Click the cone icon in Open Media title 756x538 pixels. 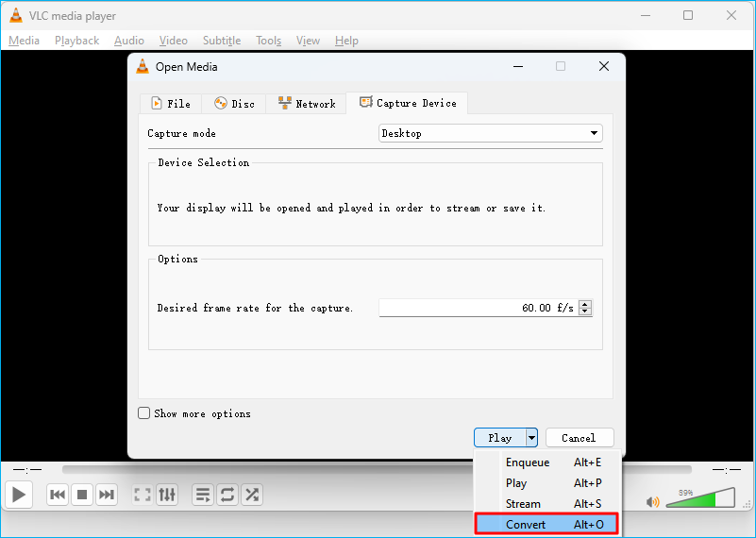tap(143, 66)
